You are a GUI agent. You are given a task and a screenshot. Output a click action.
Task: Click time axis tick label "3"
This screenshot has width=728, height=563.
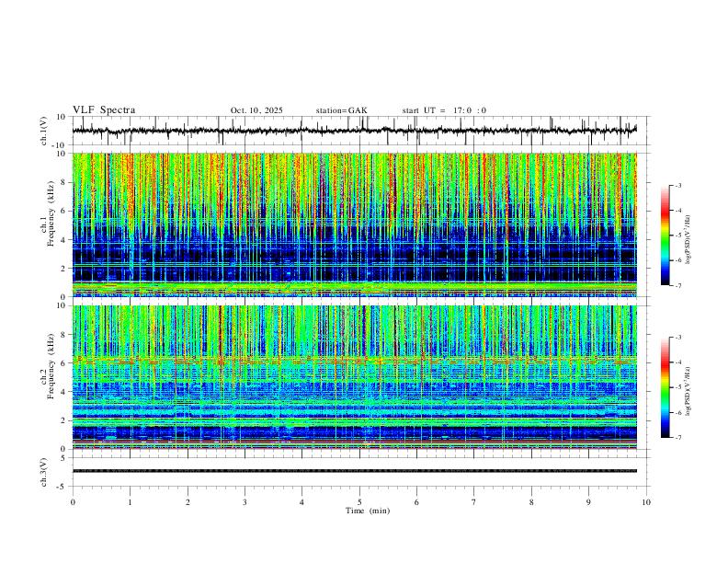245,502
